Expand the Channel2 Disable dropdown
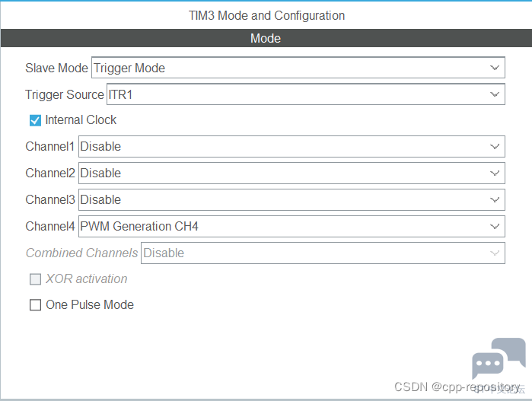 tap(291, 173)
